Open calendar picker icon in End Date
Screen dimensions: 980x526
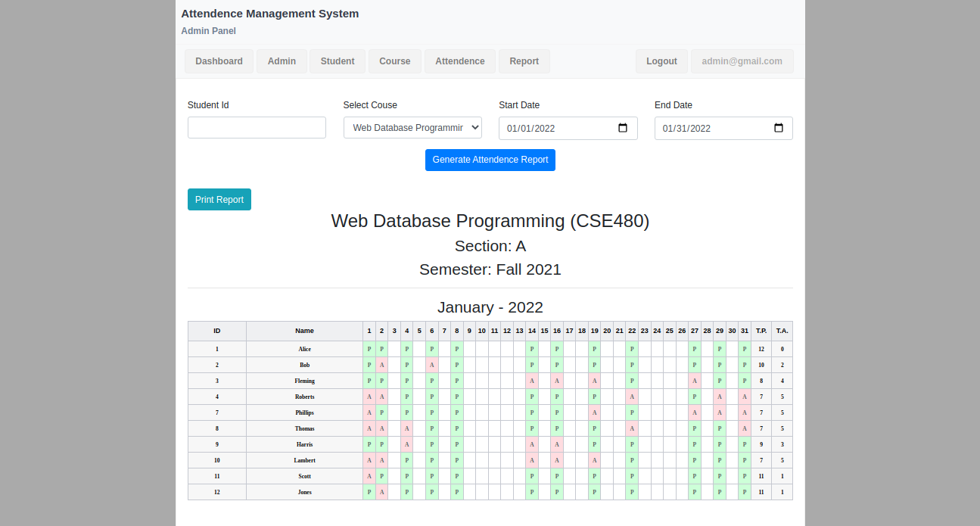coord(779,128)
